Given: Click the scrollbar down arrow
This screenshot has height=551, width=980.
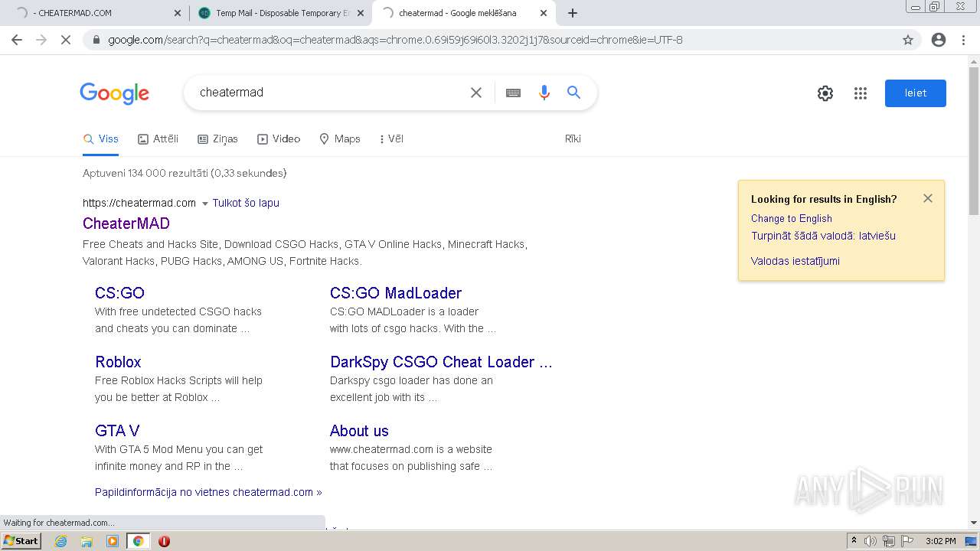Looking at the screenshot, I should point(974,523).
